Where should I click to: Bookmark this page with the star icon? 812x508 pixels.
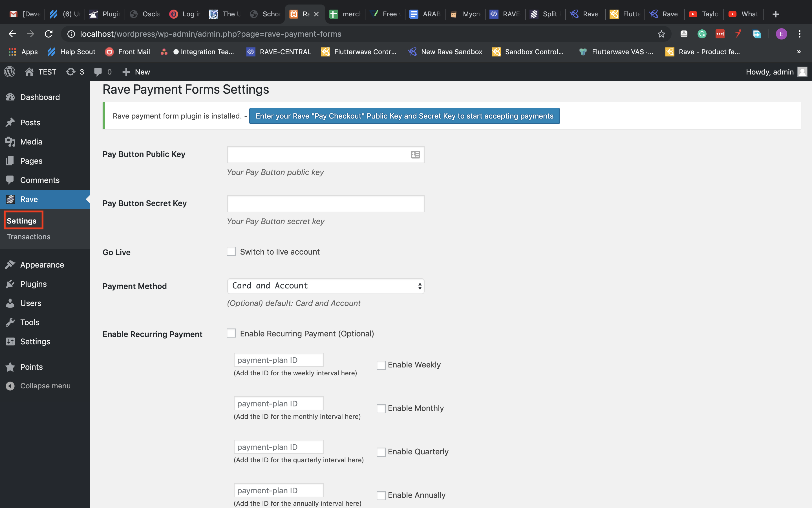[x=661, y=34]
